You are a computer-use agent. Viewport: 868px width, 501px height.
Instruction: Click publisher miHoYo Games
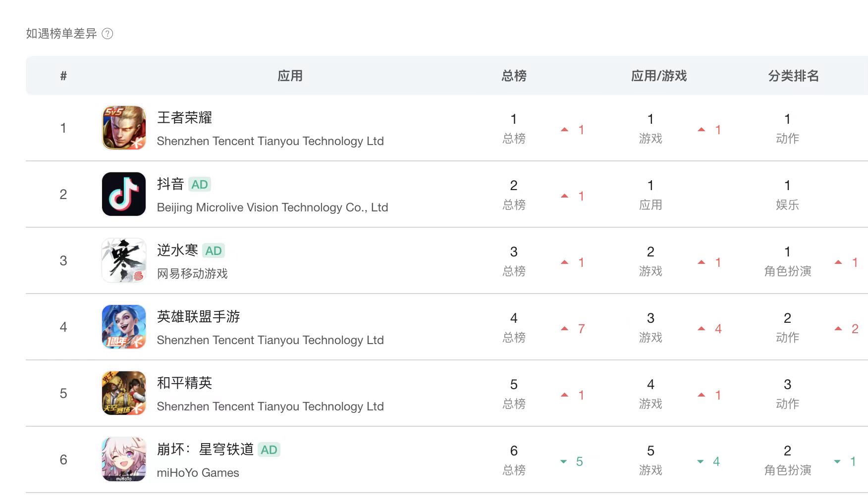point(198,473)
